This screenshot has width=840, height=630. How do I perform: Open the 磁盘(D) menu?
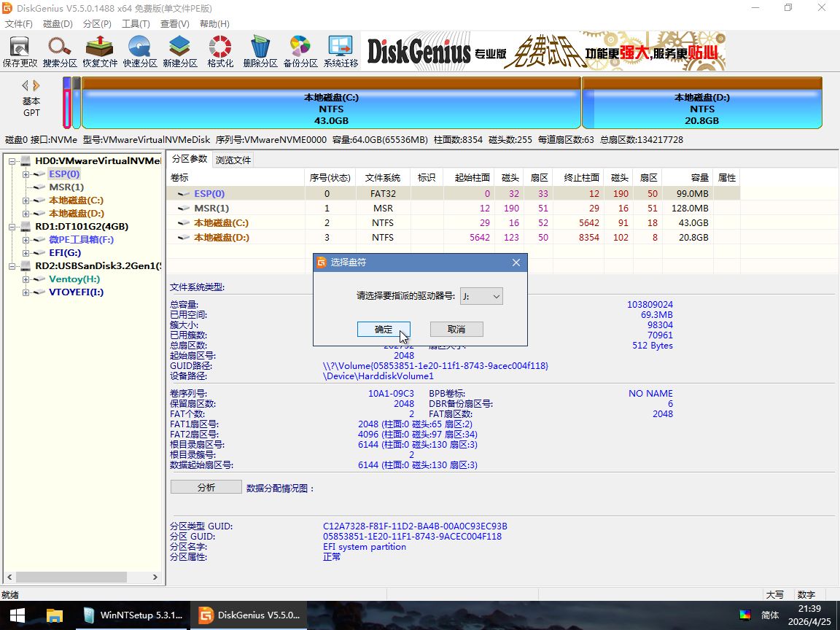[58, 24]
